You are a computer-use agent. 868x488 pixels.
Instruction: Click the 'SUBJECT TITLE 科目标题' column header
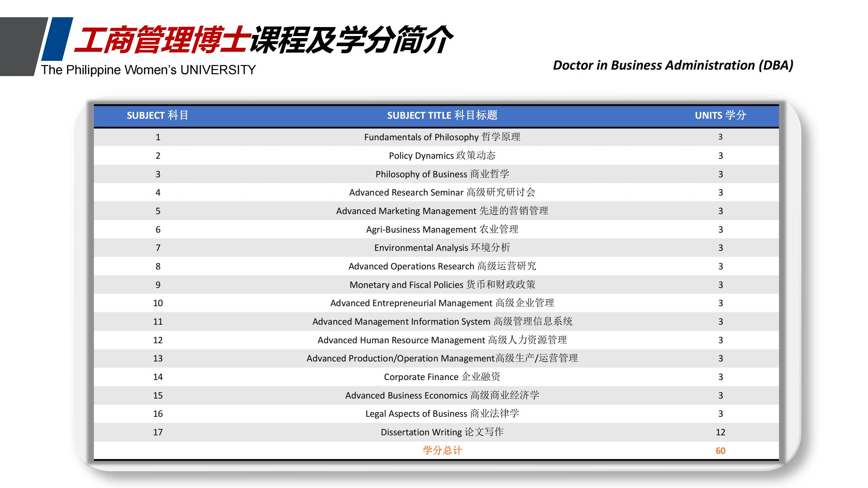pos(442,115)
